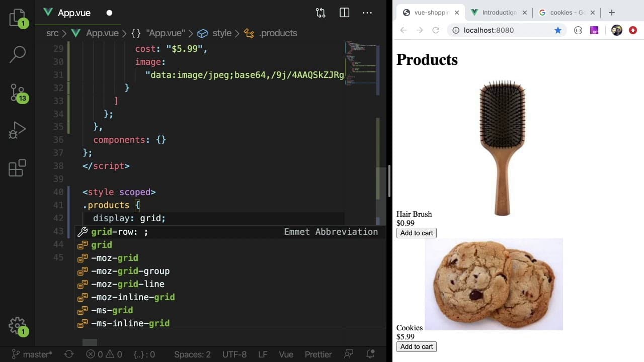Image resolution: width=644 pixels, height=362 pixels.
Task: Open the "App.vue" object breadcrumb
Action: pyautogui.click(x=166, y=33)
